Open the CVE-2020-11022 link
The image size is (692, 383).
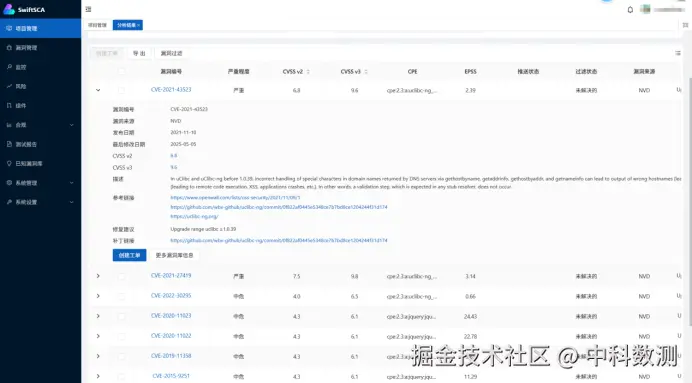coord(171,336)
